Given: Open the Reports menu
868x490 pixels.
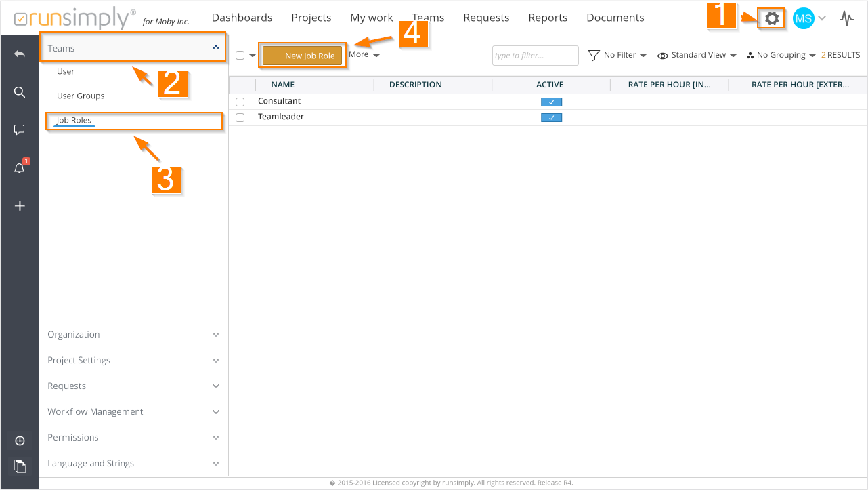Looking at the screenshot, I should [548, 18].
